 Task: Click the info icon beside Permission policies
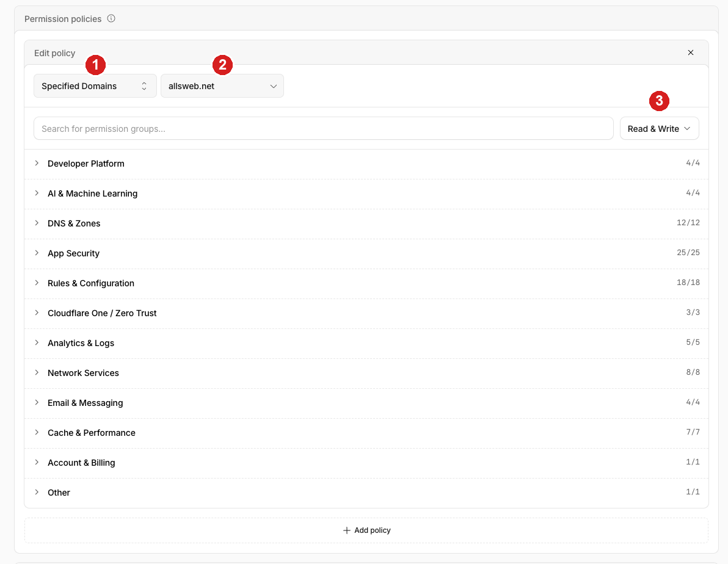111,18
